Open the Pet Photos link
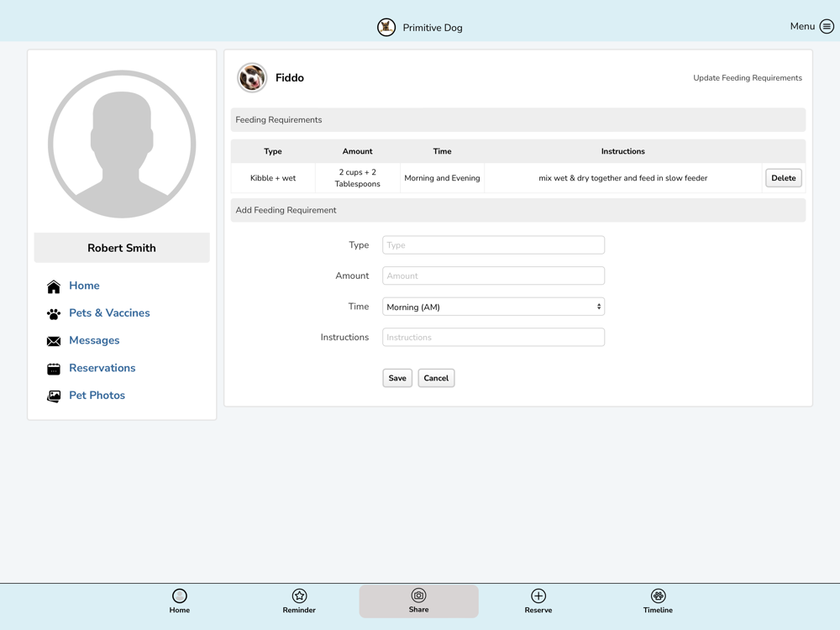 (97, 396)
